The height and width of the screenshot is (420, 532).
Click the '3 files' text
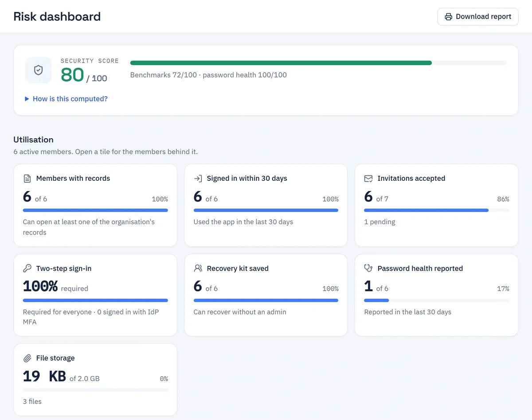coord(32,401)
